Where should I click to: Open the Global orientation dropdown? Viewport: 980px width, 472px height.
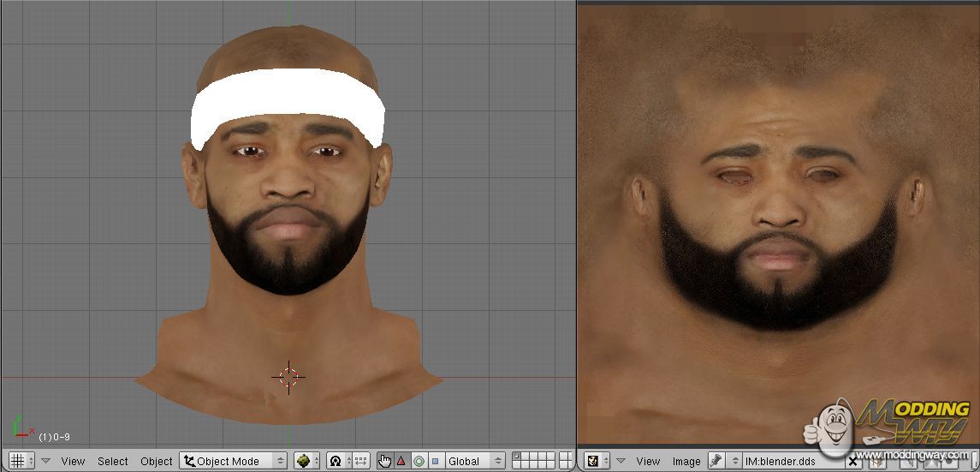coord(474,461)
